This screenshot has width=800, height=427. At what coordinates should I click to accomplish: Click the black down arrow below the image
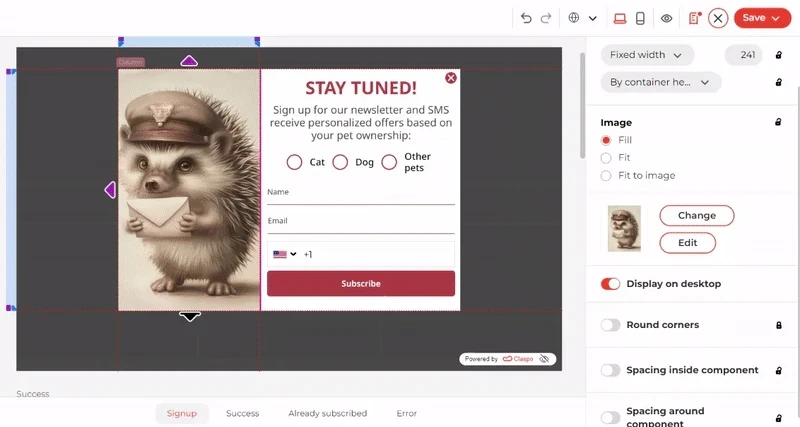(x=190, y=317)
